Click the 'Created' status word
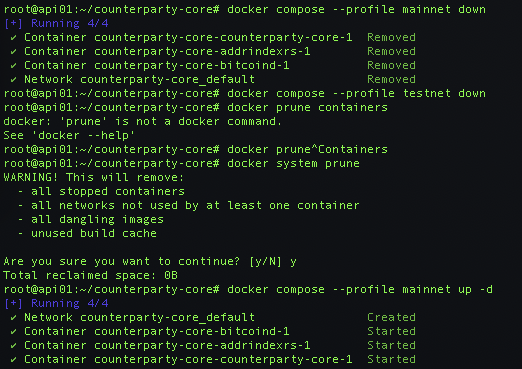The image size is (522, 369). 391,317
